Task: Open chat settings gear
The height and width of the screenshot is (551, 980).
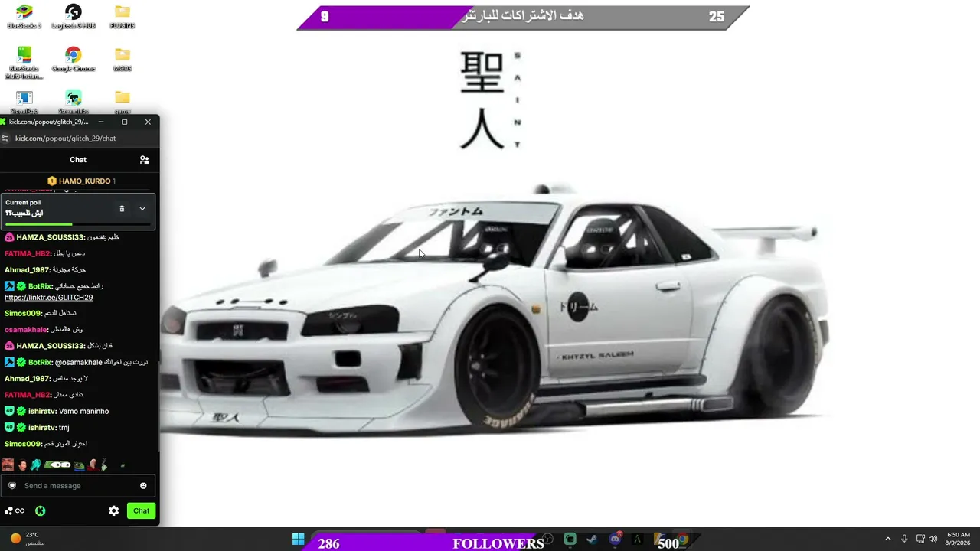Action: pyautogui.click(x=113, y=510)
